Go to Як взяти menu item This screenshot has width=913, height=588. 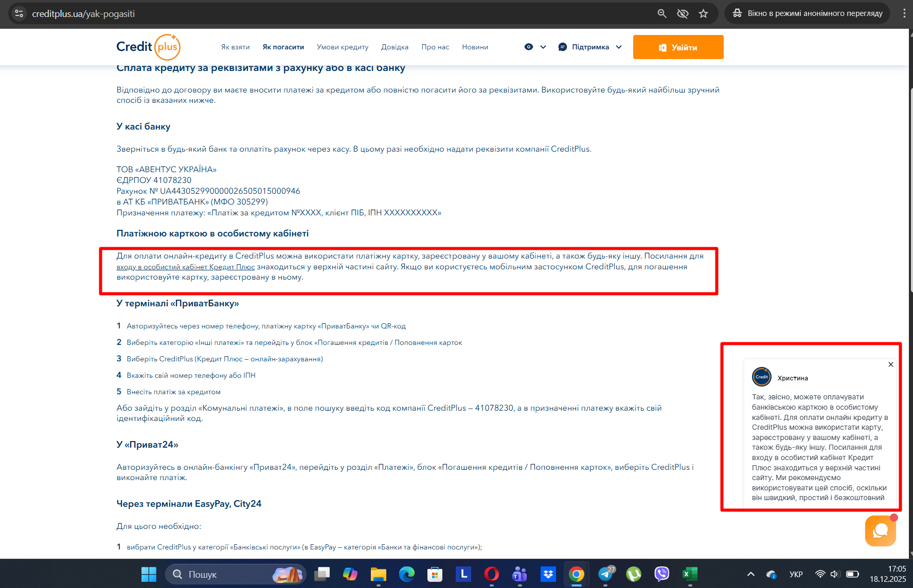coord(236,47)
